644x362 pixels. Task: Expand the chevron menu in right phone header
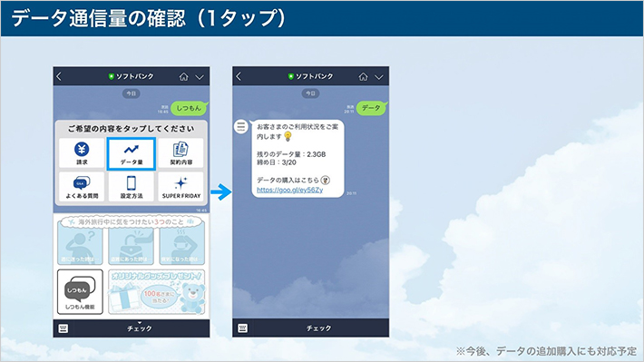379,77
